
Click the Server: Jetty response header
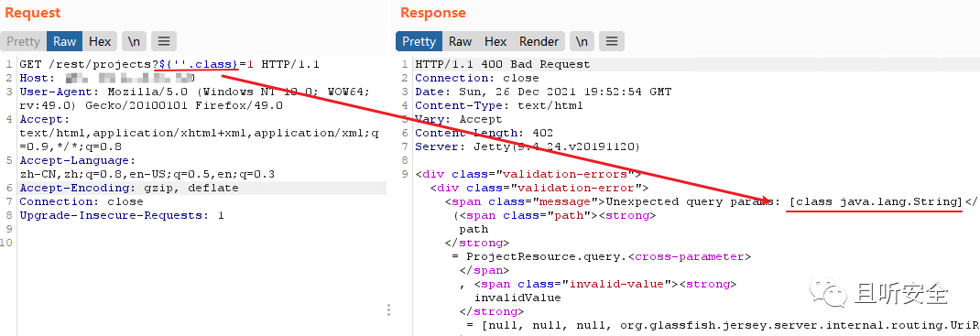pyautogui.click(x=528, y=146)
